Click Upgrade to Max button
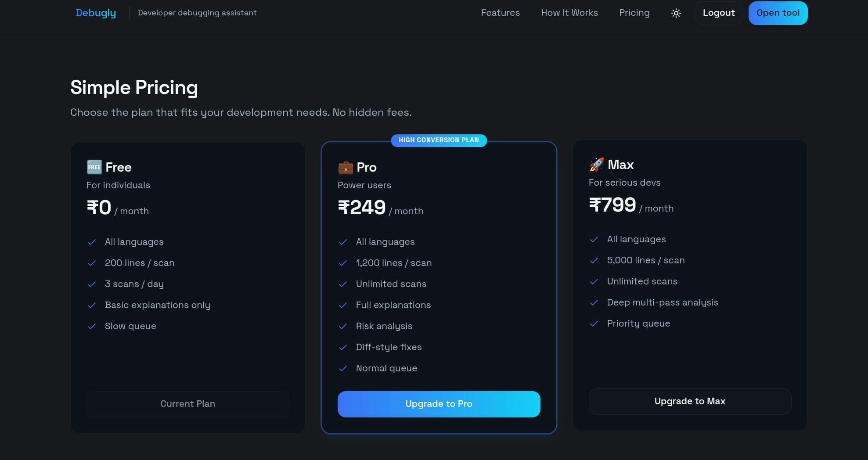This screenshot has height=460, width=868. pos(690,401)
